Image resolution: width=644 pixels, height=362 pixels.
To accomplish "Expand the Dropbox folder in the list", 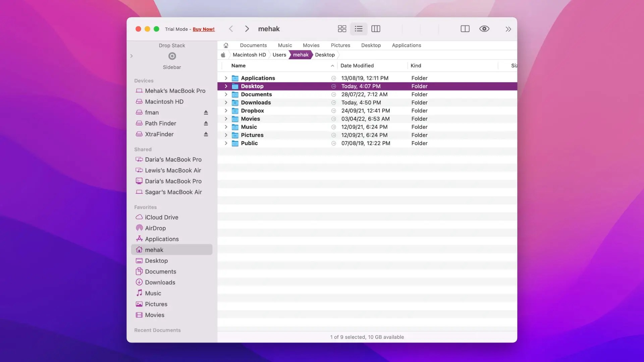I will (226, 111).
